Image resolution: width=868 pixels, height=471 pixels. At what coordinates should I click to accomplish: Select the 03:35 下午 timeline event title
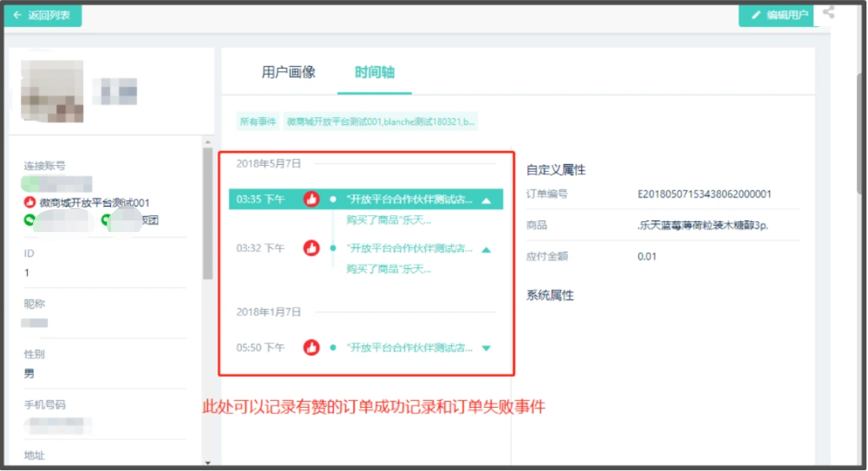point(409,199)
